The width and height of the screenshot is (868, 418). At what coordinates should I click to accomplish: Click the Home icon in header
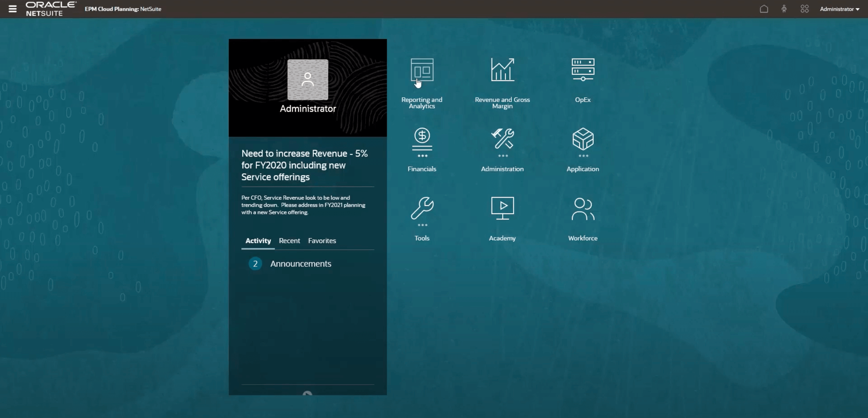764,9
